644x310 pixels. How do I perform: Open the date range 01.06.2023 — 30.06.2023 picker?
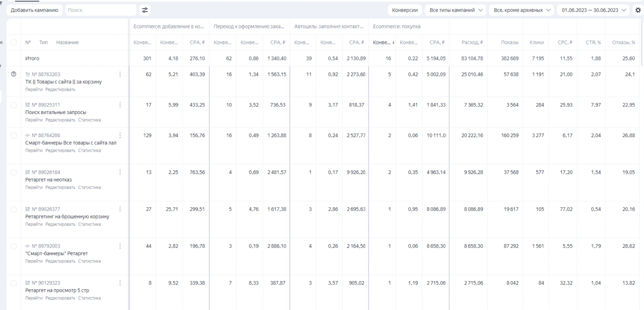tap(594, 10)
